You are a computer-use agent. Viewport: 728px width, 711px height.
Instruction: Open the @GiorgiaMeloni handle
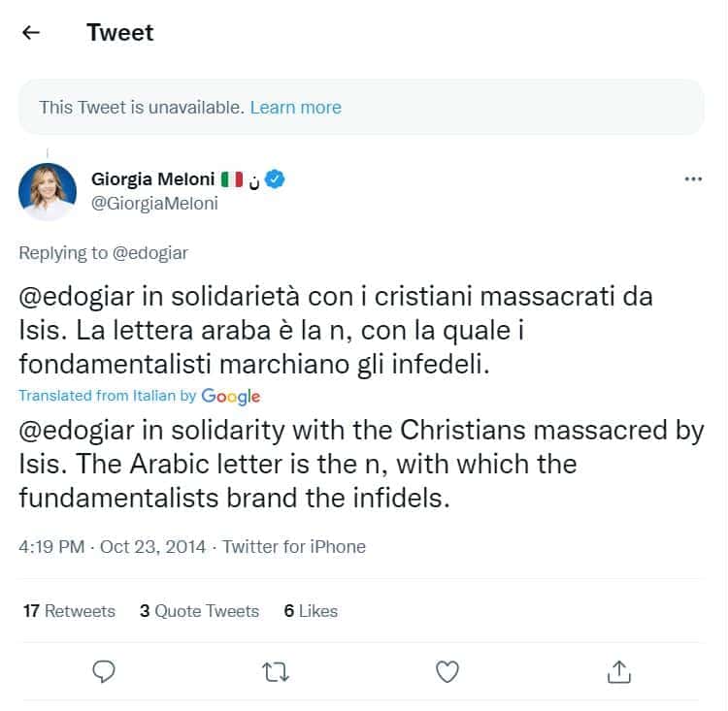[154, 204]
